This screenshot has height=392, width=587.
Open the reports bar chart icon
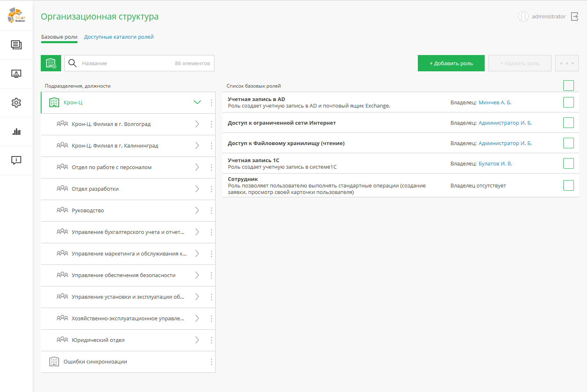tap(16, 132)
